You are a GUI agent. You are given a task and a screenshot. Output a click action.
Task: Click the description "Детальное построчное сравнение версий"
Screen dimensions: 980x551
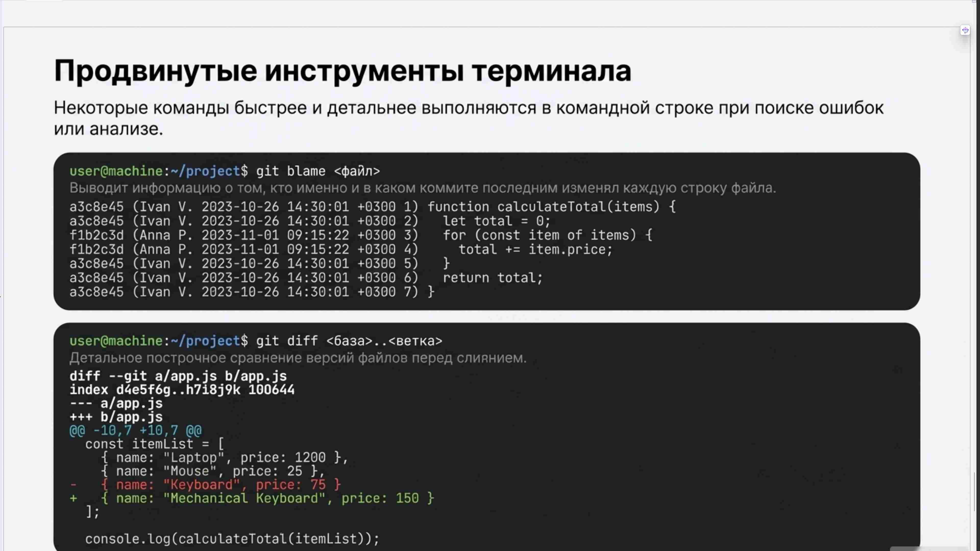[298, 358]
